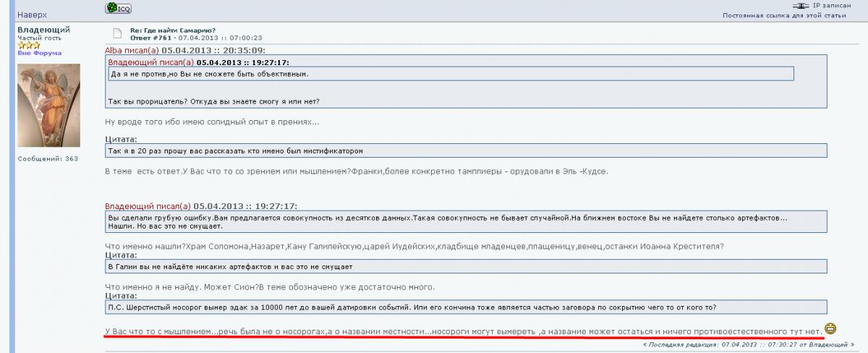Click the post page icon beside the title
The image size is (868, 353).
(x=115, y=34)
